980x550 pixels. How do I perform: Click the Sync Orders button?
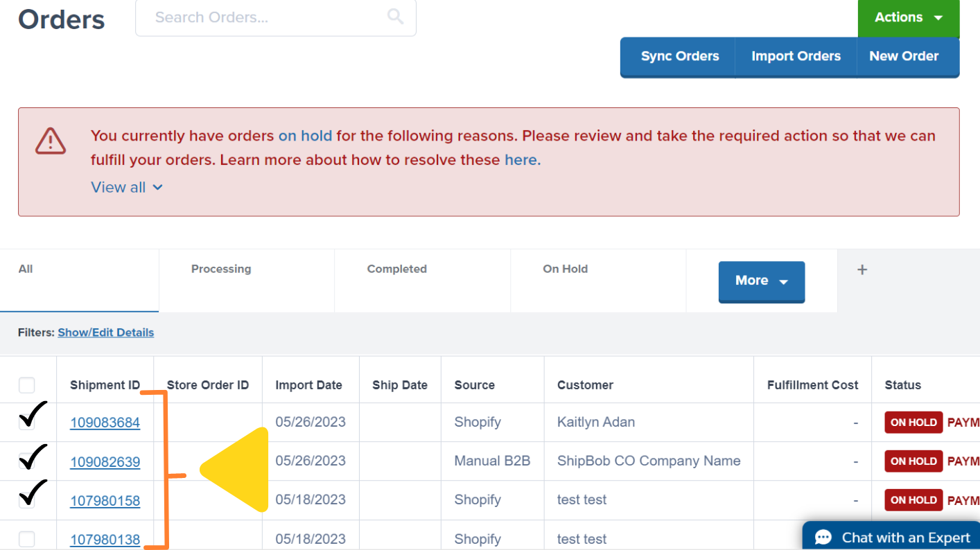click(678, 56)
